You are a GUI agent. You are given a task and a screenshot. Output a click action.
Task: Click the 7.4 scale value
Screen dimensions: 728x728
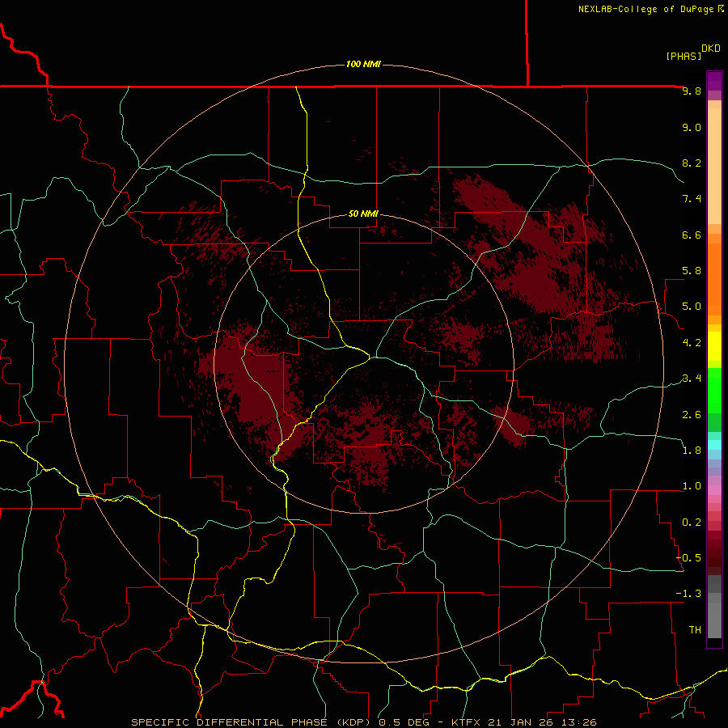click(692, 199)
